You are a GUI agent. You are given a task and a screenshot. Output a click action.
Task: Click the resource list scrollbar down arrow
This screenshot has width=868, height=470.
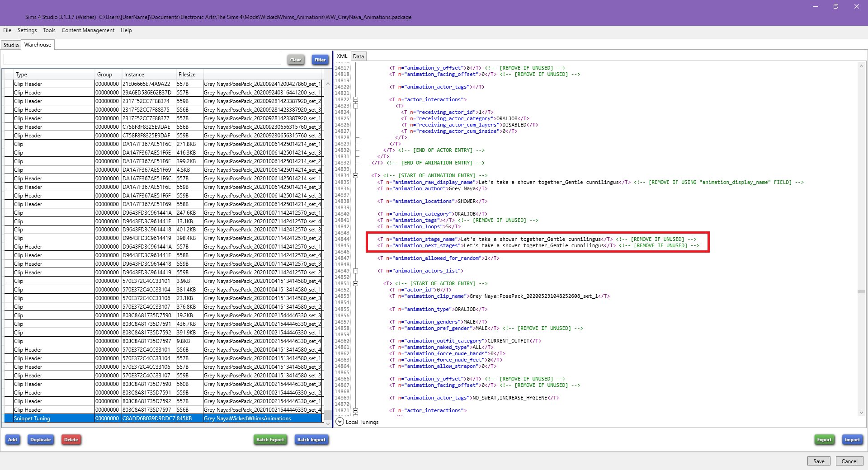pos(328,423)
